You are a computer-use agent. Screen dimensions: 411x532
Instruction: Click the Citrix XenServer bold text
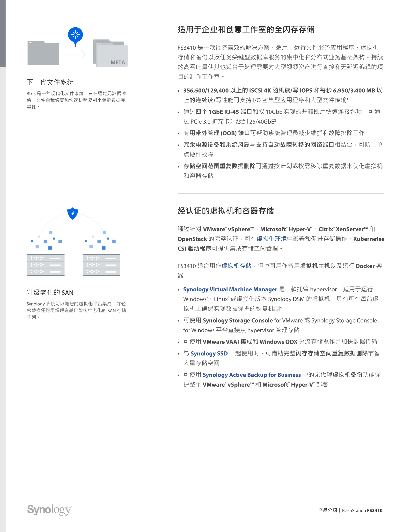pyautogui.click(x=343, y=229)
